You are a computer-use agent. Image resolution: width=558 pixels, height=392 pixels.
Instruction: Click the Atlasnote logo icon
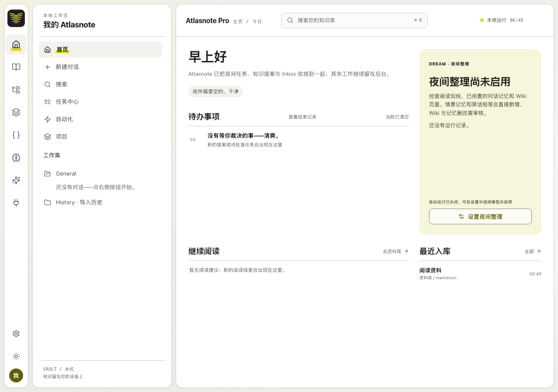tap(16, 18)
